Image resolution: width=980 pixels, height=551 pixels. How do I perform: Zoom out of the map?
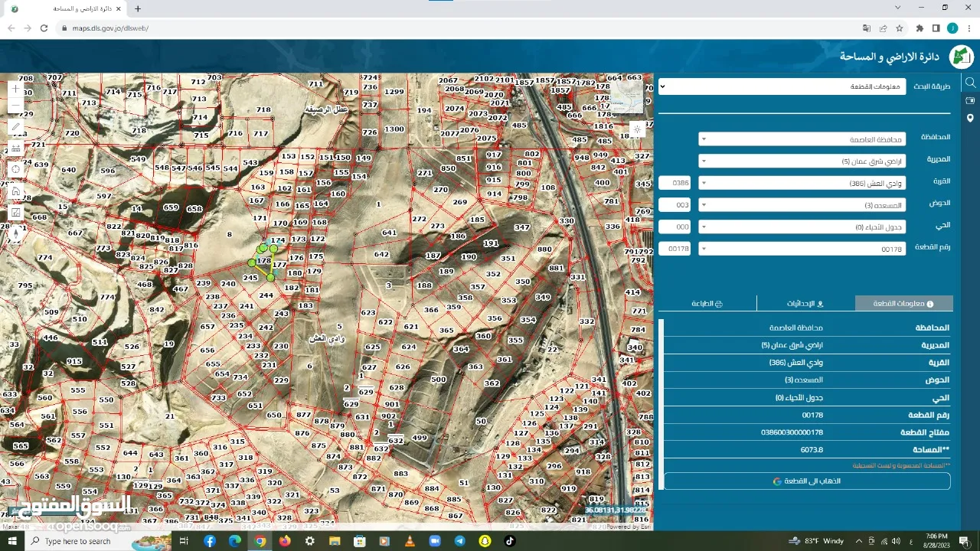point(16,104)
